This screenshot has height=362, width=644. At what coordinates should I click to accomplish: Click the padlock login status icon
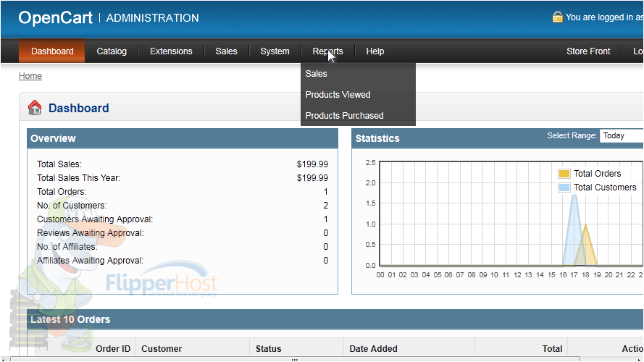(x=557, y=17)
